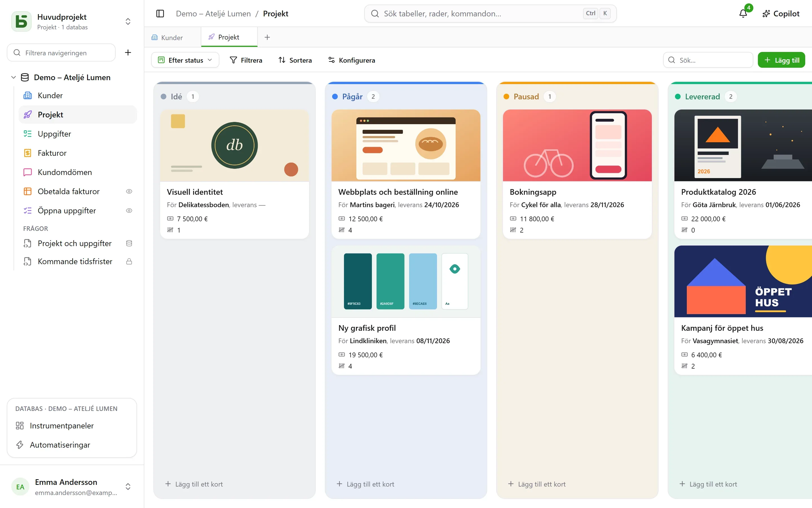Viewport: 812px width, 508px height.
Task: Click the board Sök field
Action: tap(708, 60)
